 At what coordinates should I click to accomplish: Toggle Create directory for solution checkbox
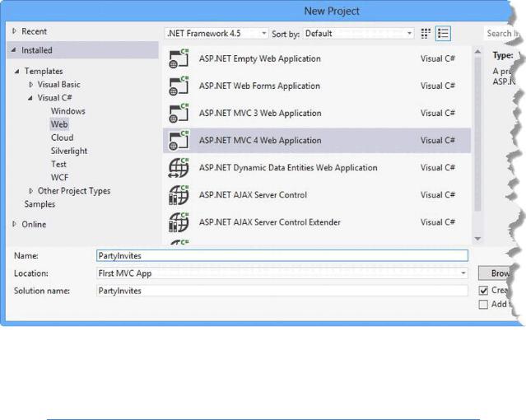click(x=483, y=291)
